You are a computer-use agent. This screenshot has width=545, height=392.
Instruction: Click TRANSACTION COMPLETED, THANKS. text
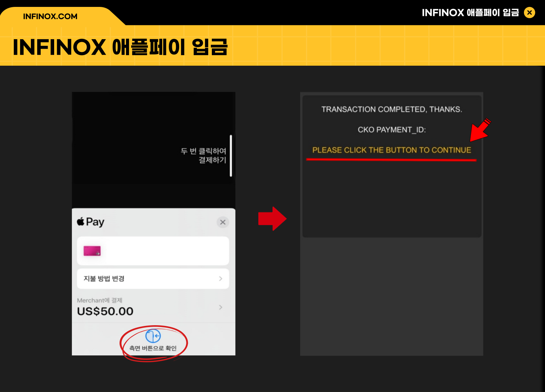point(392,109)
